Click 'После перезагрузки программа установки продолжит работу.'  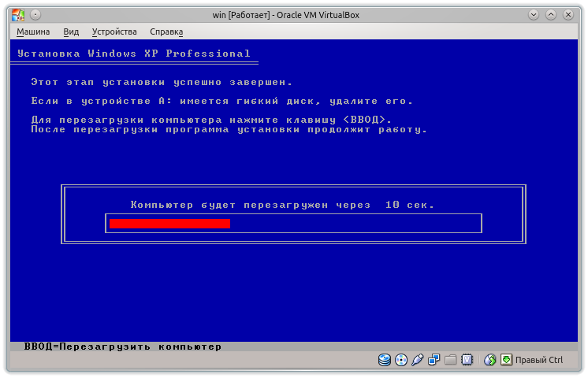coord(229,130)
